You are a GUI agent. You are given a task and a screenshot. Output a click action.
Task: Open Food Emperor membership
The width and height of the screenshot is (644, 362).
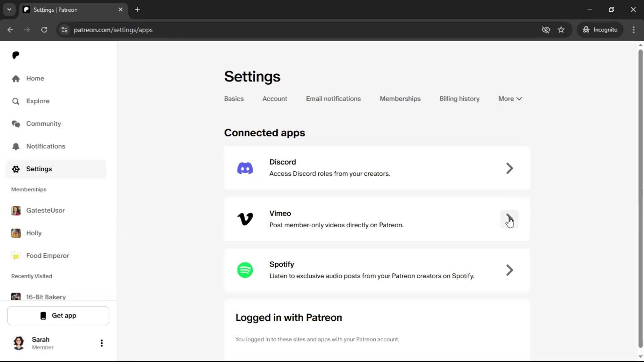click(56, 256)
